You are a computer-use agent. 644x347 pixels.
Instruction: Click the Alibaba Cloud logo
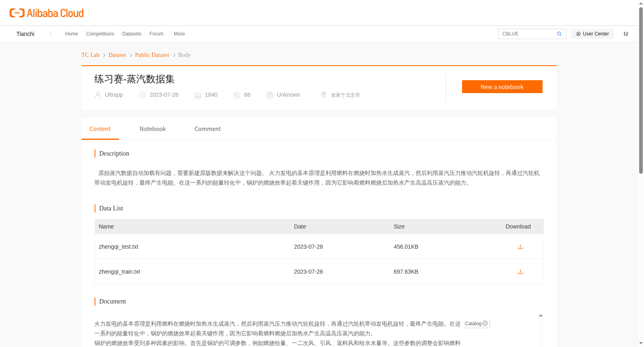47,13
